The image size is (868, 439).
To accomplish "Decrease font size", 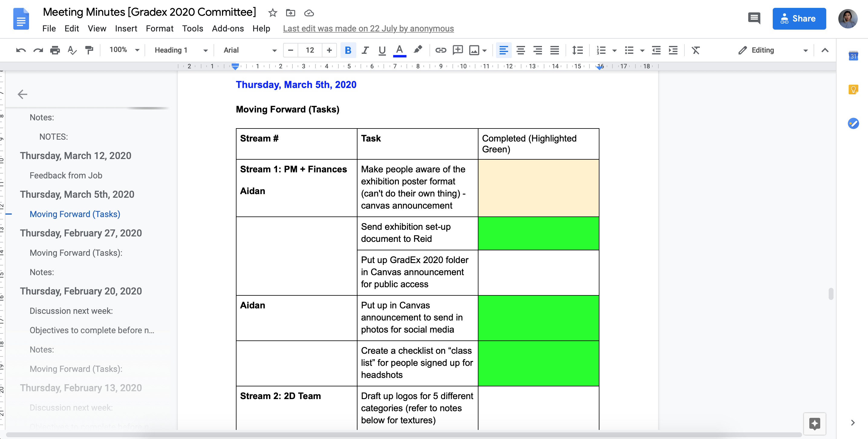I will [x=290, y=50].
